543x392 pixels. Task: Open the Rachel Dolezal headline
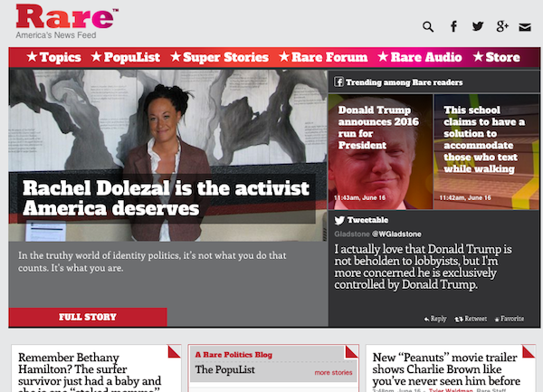[x=166, y=198]
